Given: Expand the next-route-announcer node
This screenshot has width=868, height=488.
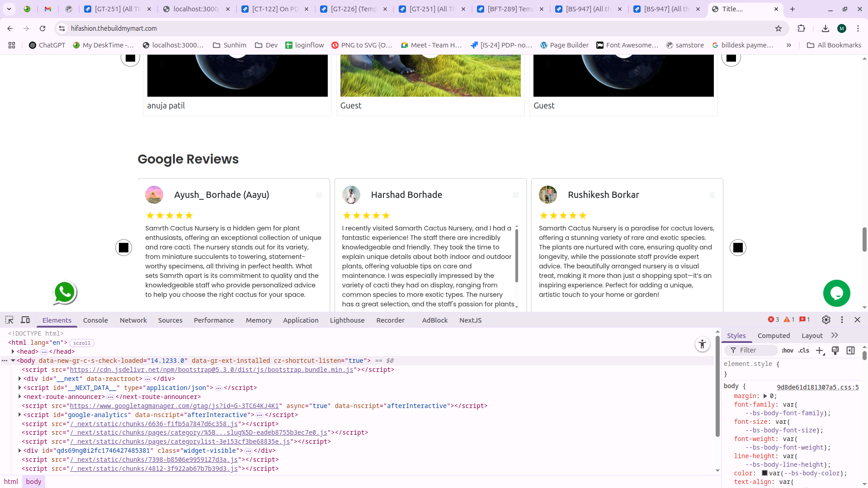Looking at the screenshot, I should (x=20, y=397).
